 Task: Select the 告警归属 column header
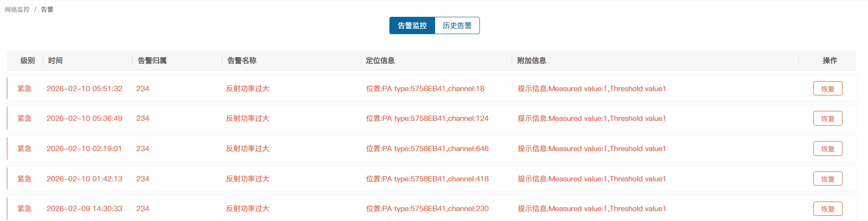coord(152,60)
